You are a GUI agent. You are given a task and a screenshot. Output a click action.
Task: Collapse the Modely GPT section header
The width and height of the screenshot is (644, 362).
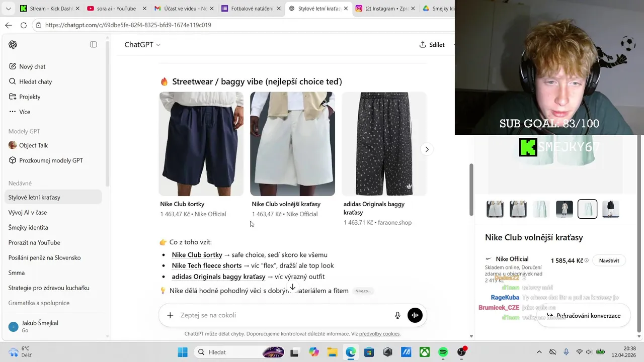pyautogui.click(x=24, y=131)
